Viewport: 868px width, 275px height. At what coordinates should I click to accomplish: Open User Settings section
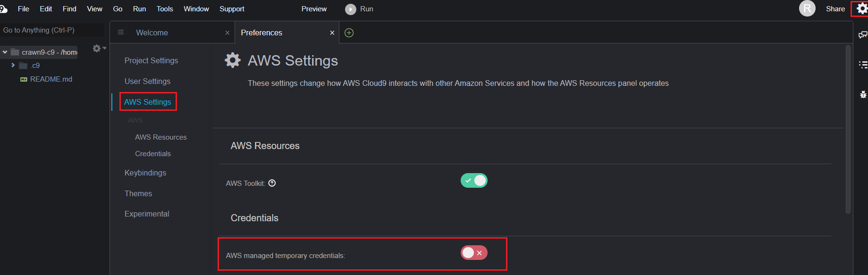147,81
